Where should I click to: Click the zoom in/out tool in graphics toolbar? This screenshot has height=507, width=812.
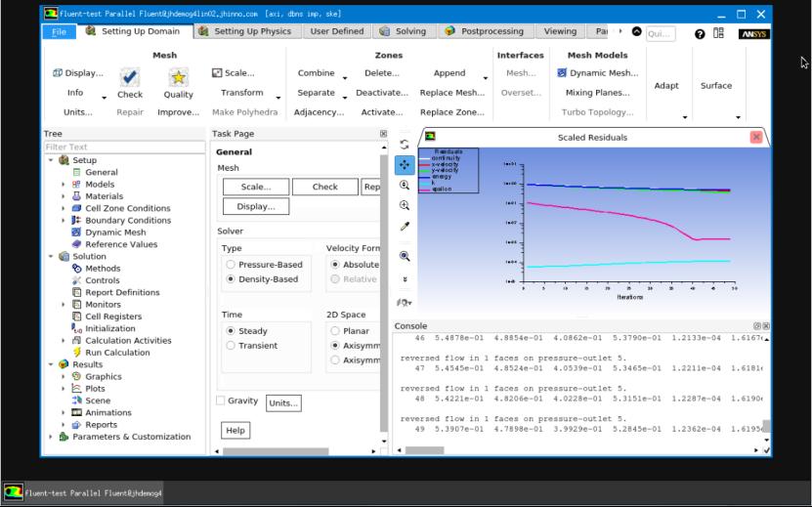coord(405,185)
